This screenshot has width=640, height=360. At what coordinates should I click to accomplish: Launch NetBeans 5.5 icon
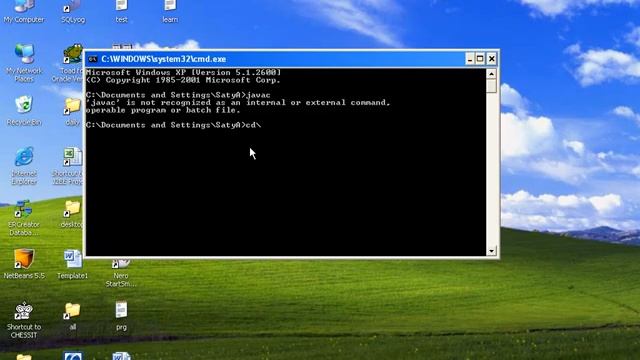coord(24,264)
